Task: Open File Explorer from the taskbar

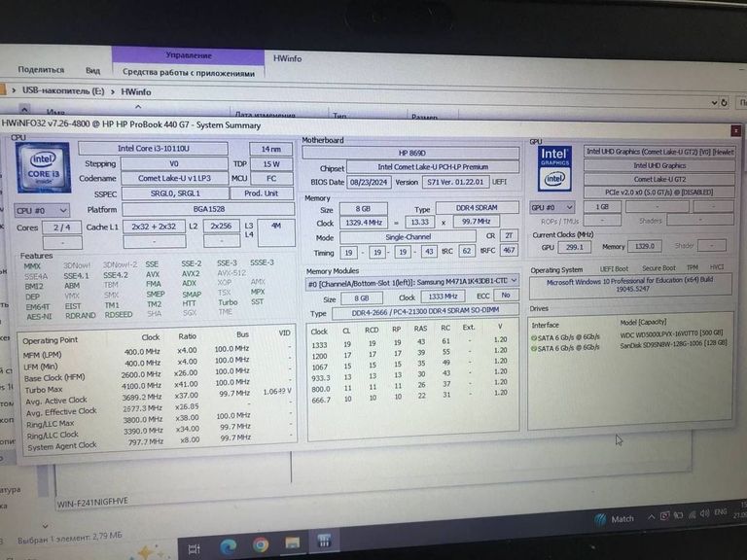Action: pos(292,542)
